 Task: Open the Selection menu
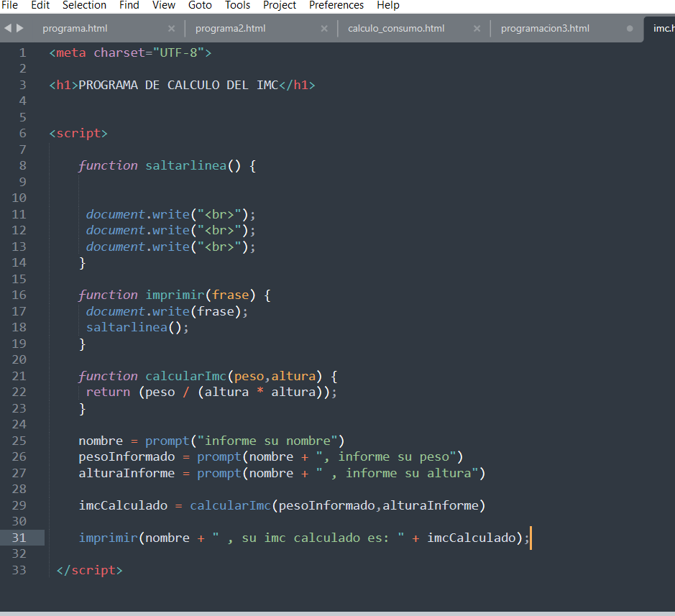click(x=84, y=5)
